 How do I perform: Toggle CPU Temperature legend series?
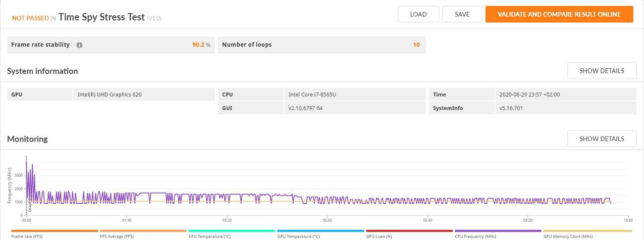pos(232,231)
